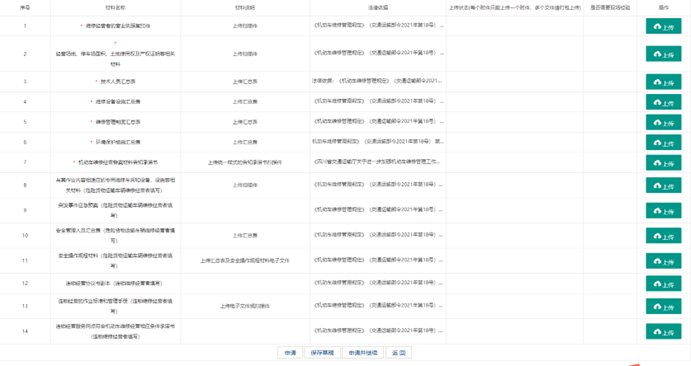Viewport: 691px width, 366px height.
Task: Click upload button for row 3 技术人员汇总表
Action: pyautogui.click(x=663, y=82)
